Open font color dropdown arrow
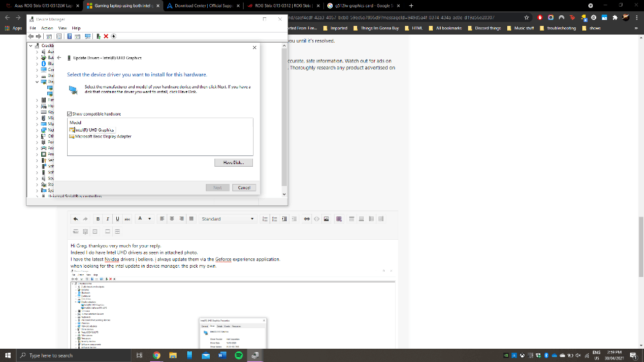Screen dimensions: 644x362 click(x=149, y=219)
